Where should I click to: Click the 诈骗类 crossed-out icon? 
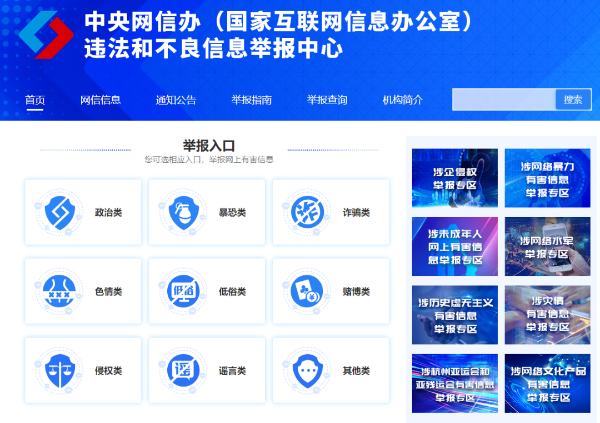(x=307, y=212)
